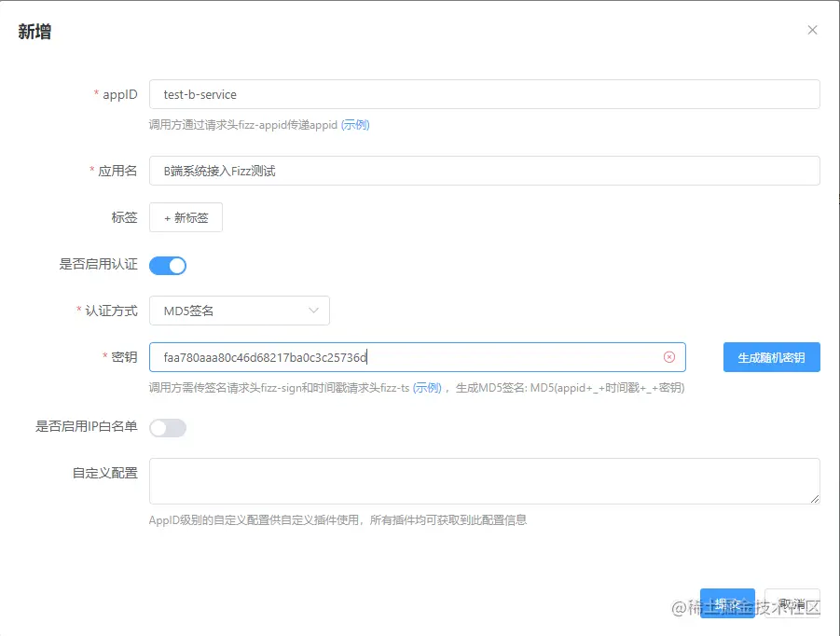Viewport: 840px width, 636px height.
Task: Clear the 密钥 field using the red clear icon
Action: [x=669, y=357]
